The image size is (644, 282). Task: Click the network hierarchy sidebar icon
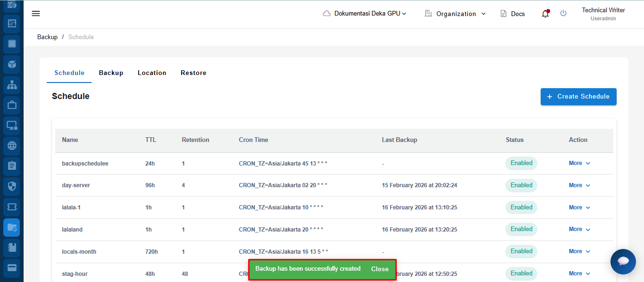12,85
